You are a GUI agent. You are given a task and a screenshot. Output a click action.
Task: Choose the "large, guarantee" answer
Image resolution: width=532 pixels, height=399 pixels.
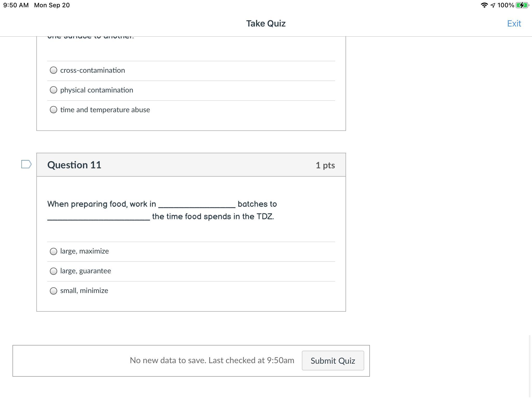pyautogui.click(x=54, y=271)
